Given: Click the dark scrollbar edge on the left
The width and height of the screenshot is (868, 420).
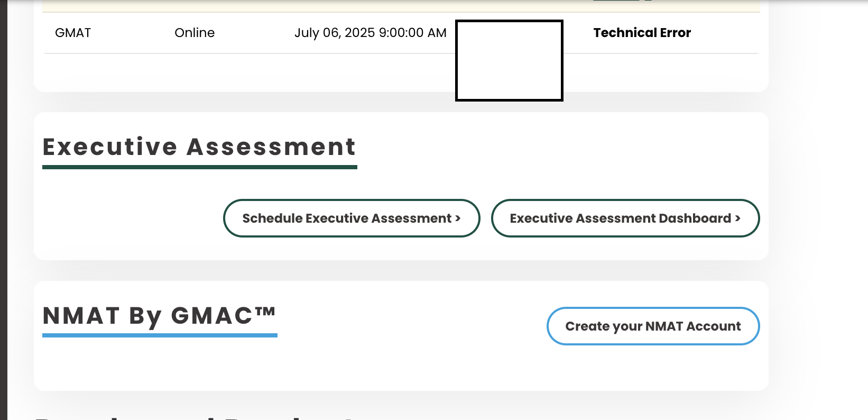Looking at the screenshot, I should [x=4, y=212].
